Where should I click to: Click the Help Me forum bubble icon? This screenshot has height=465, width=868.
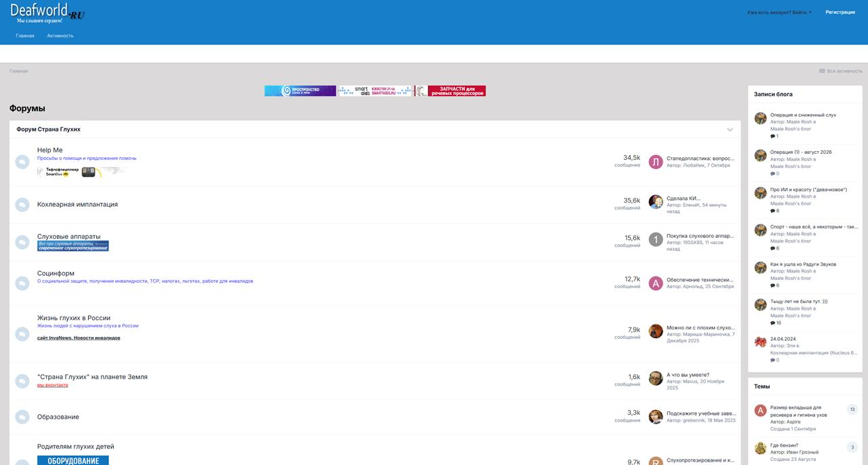(x=22, y=161)
